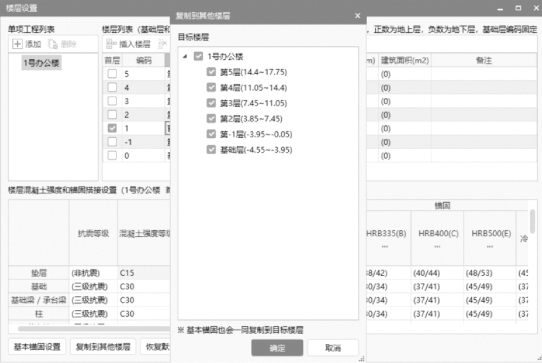The image size is (542, 363).
Task: Toggle 第5层(14.4~17.75) checkbox
Action: pyautogui.click(x=211, y=72)
